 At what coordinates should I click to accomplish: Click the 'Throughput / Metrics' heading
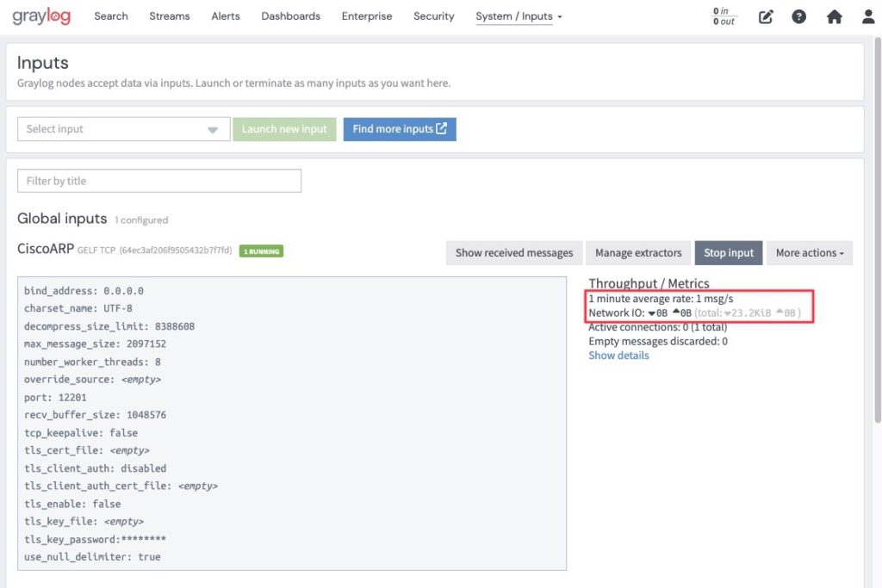pyautogui.click(x=649, y=283)
